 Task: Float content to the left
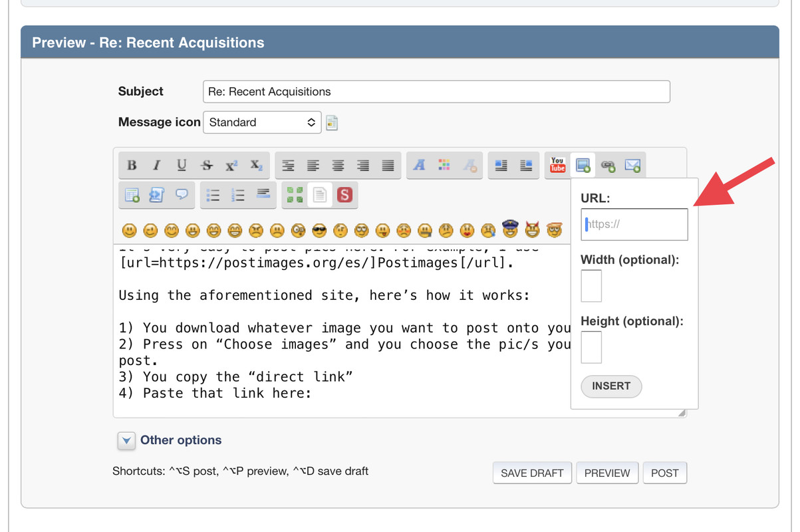point(501,166)
